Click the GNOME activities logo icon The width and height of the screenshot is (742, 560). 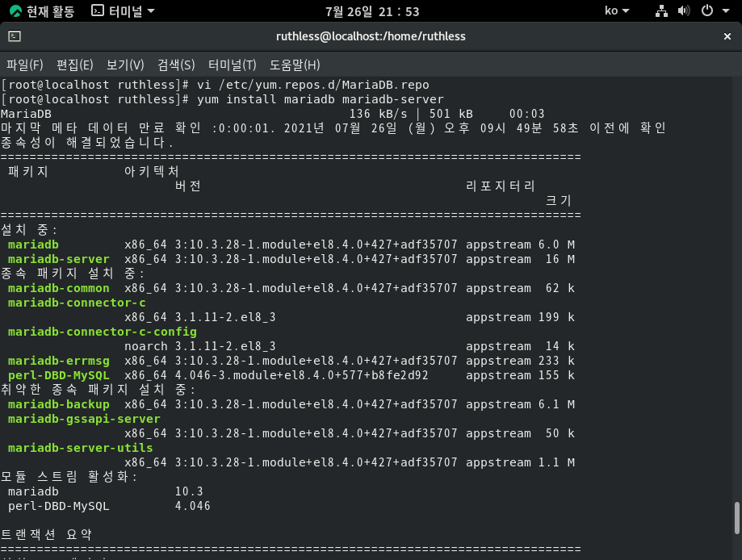tap(15, 10)
